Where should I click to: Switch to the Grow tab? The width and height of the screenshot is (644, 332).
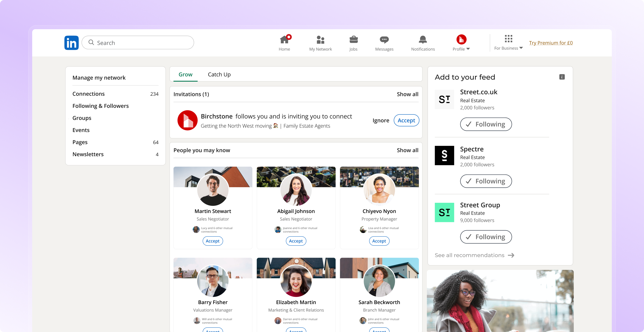click(185, 75)
